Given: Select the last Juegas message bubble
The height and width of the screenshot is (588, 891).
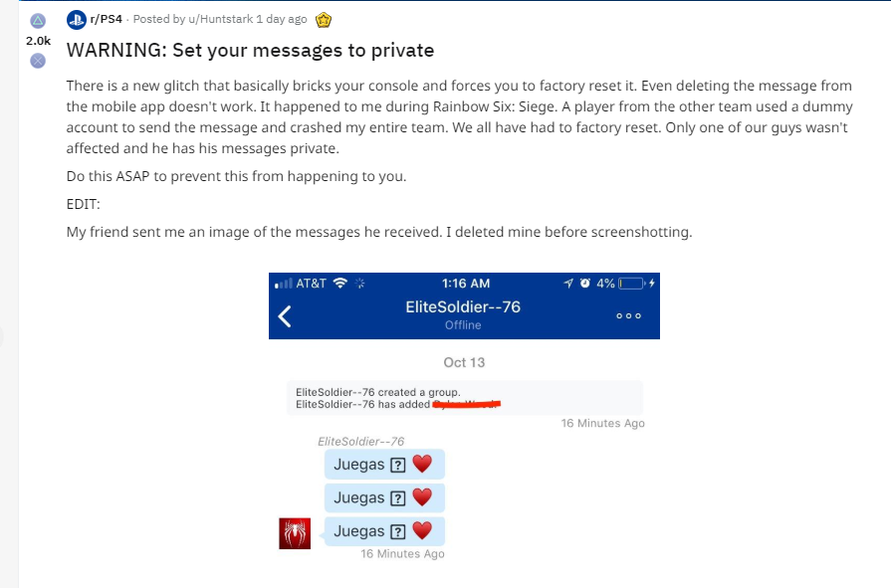Looking at the screenshot, I should point(384,531).
